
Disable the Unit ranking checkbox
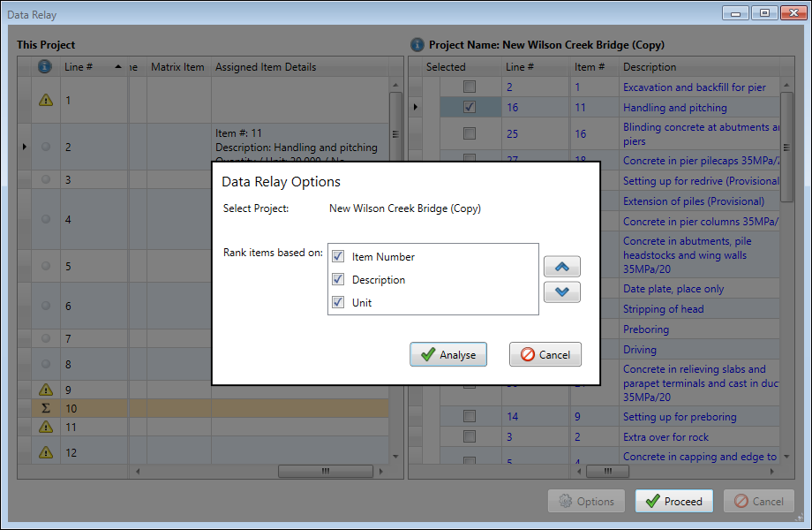tap(338, 303)
